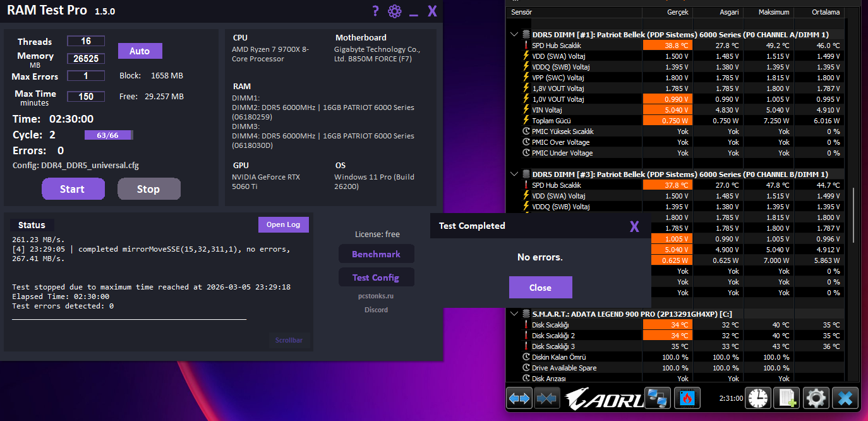
Task: Click status icon beside Drive Available Spare
Action: [x=526, y=368]
